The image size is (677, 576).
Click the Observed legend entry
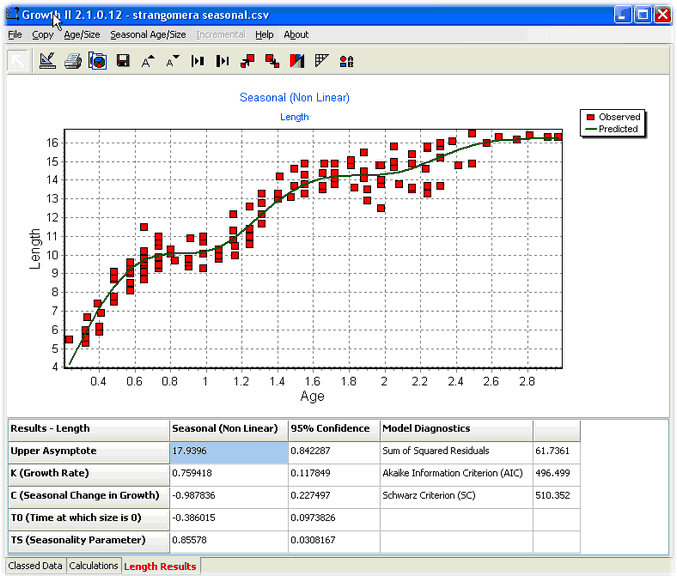pos(613,117)
